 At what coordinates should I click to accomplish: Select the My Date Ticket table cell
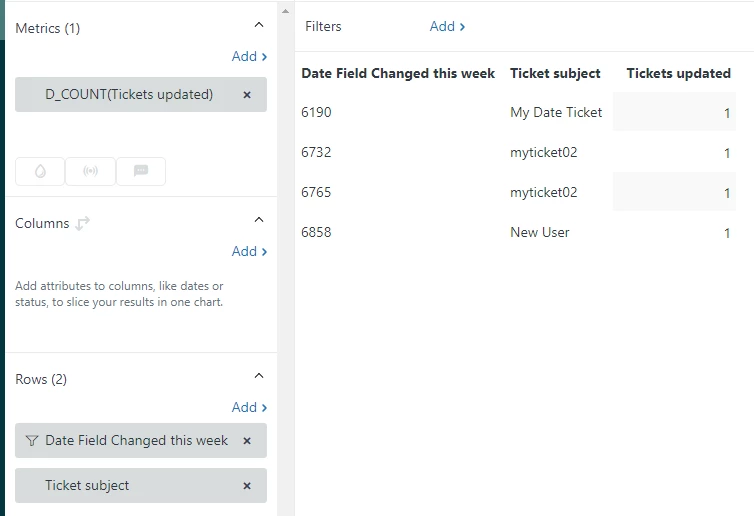pyautogui.click(x=556, y=112)
